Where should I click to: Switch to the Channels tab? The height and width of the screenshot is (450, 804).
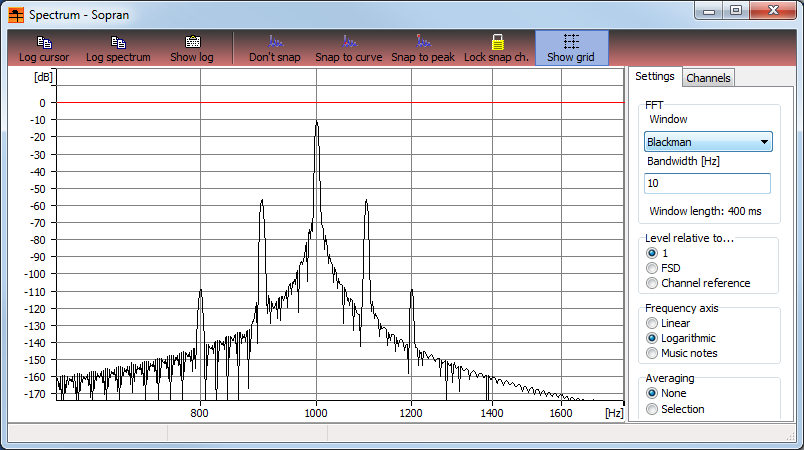click(x=708, y=78)
